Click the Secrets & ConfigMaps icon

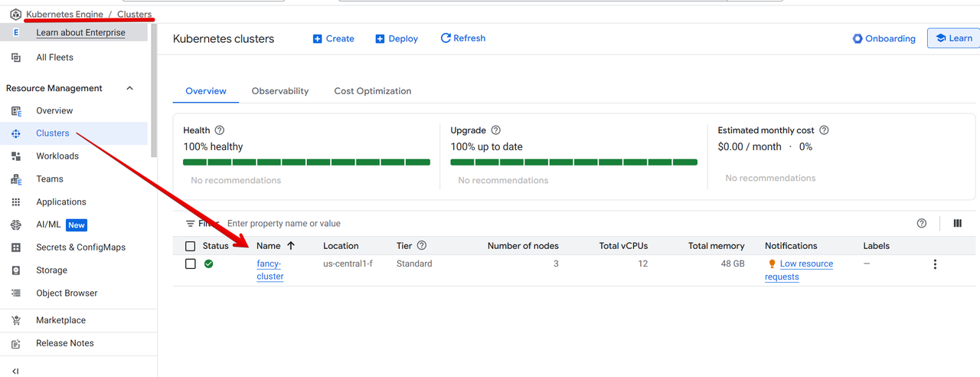(16, 248)
